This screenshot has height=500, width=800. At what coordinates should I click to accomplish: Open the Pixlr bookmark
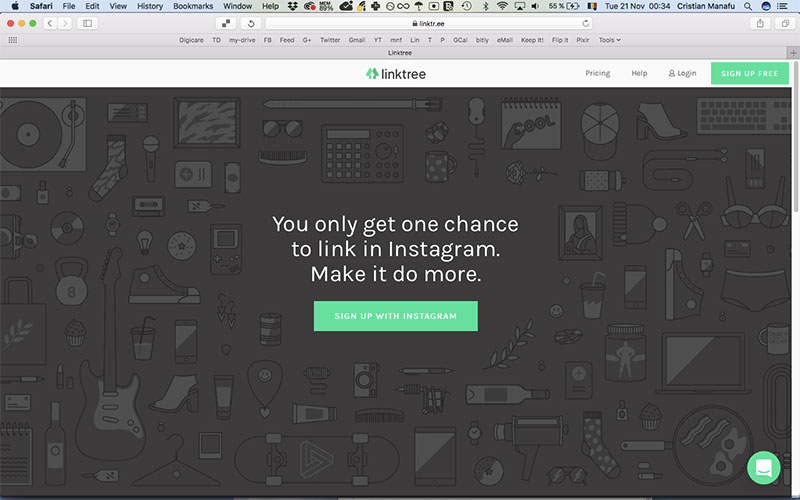pyautogui.click(x=583, y=40)
